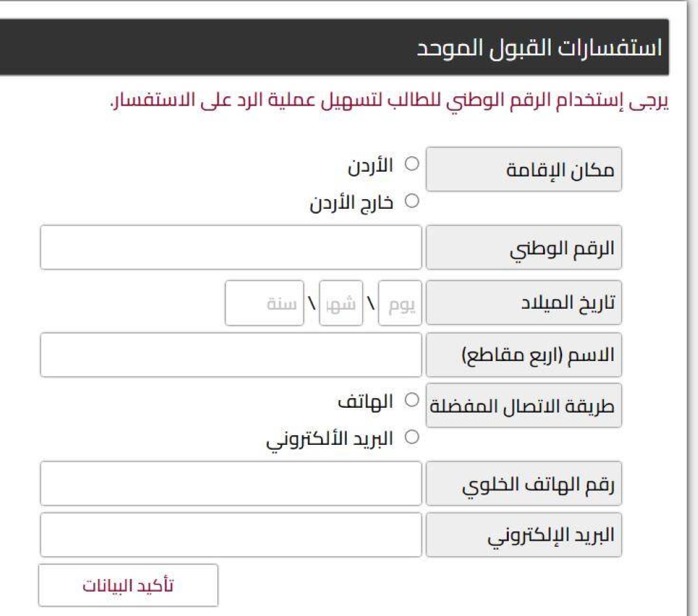Click the الاسم (اربع مقاطع) label
This screenshot has height=616, width=698.
pyautogui.click(x=524, y=355)
